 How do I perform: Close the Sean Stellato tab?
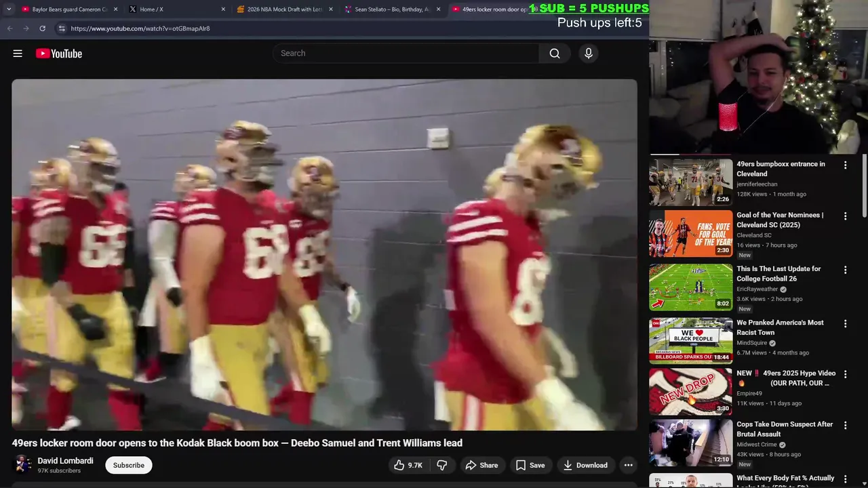coord(438,9)
